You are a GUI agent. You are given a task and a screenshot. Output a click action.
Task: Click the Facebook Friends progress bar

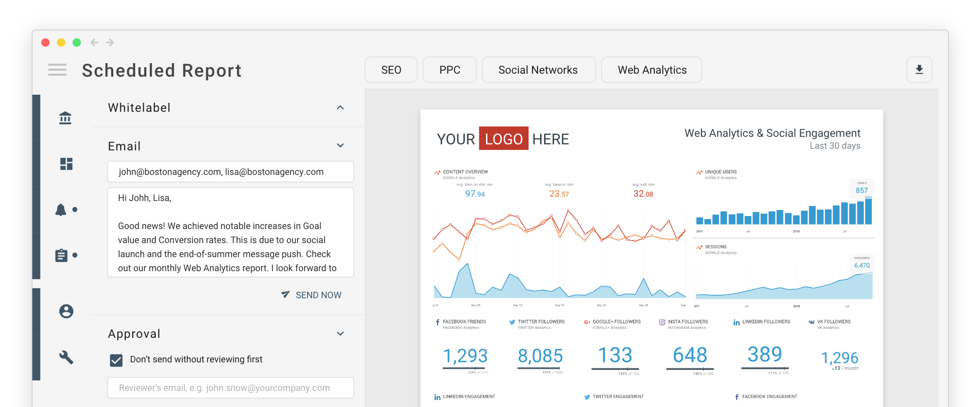[x=465, y=368]
